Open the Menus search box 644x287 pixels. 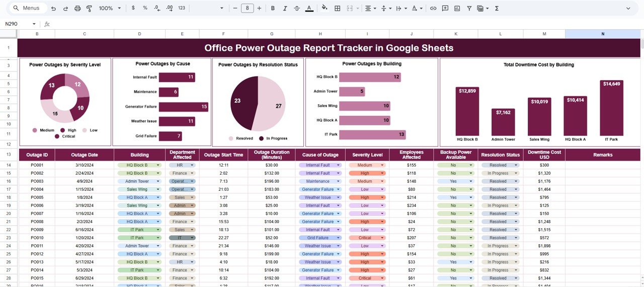click(27, 9)
